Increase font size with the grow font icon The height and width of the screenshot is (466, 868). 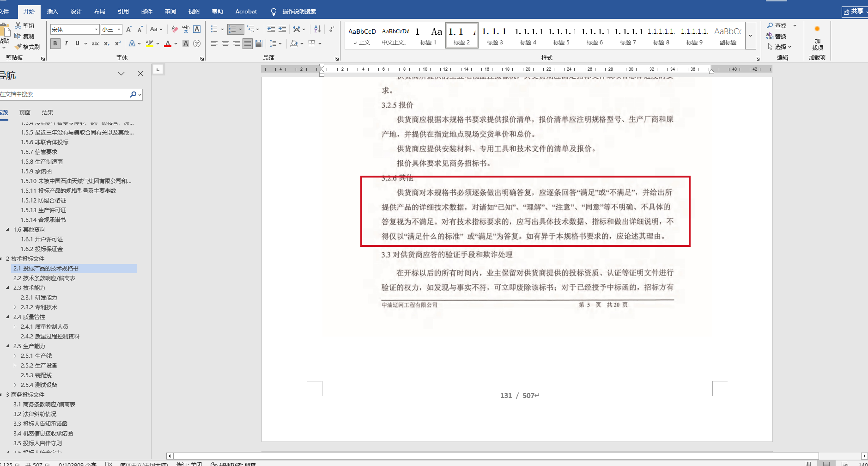129,29
